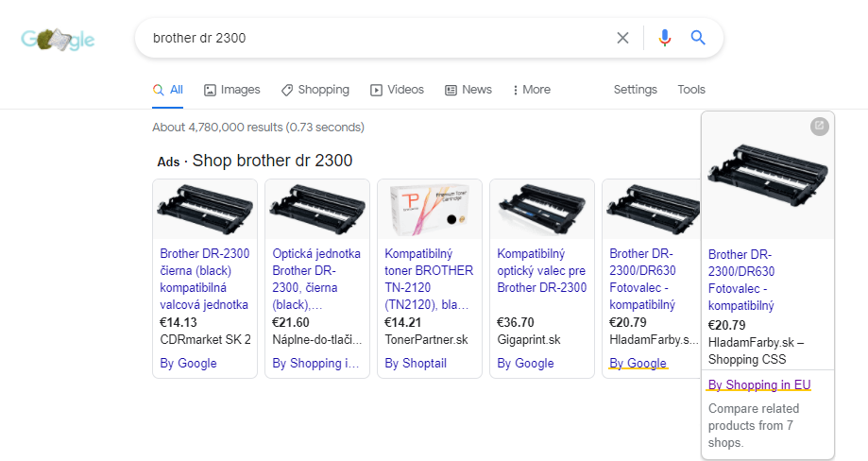Click the TonerPartner toner box thumbnail
This screenshot has width=868, height=461.
tap(429, 209)
